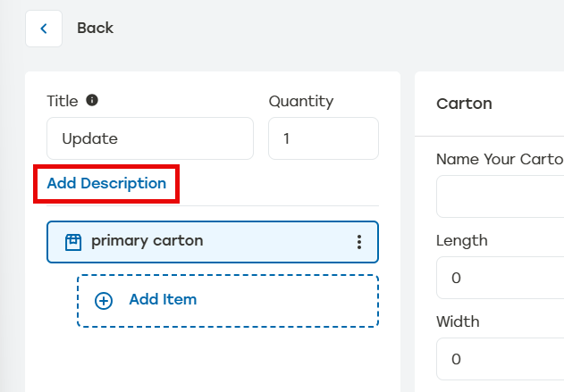
Task: Click into the Quantity input field
Action: click(323, 138)
